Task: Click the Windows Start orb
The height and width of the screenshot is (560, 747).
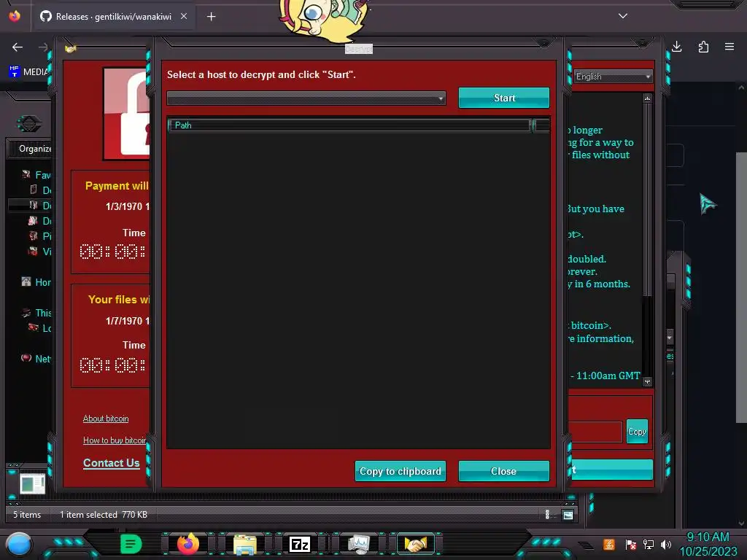Action: [19, 544]
